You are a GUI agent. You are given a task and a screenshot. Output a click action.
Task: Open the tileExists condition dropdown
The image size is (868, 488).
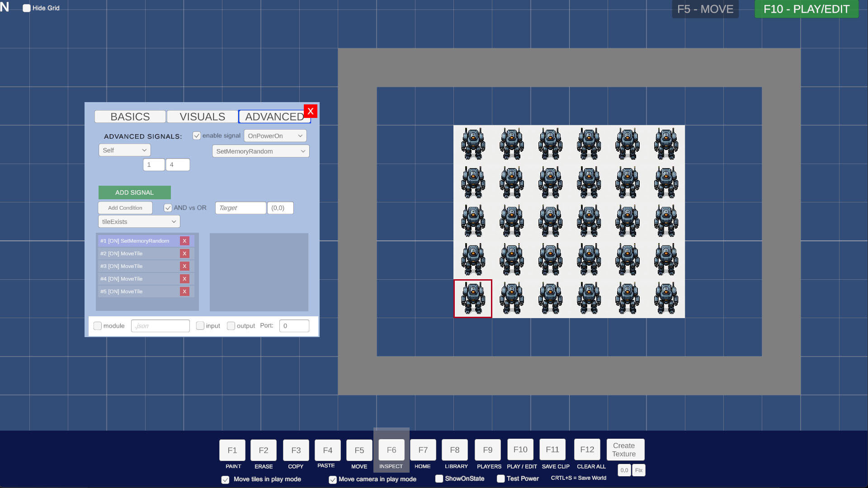tap(139, 221)
